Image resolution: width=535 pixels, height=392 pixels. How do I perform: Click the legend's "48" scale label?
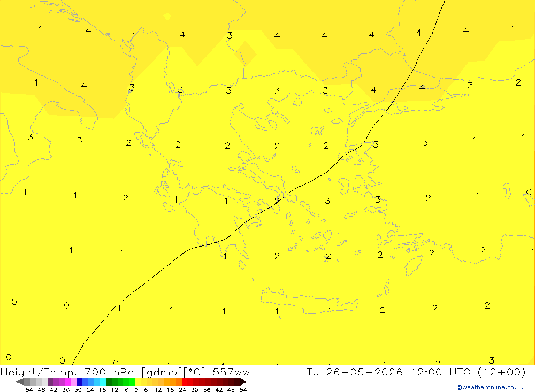231,390
